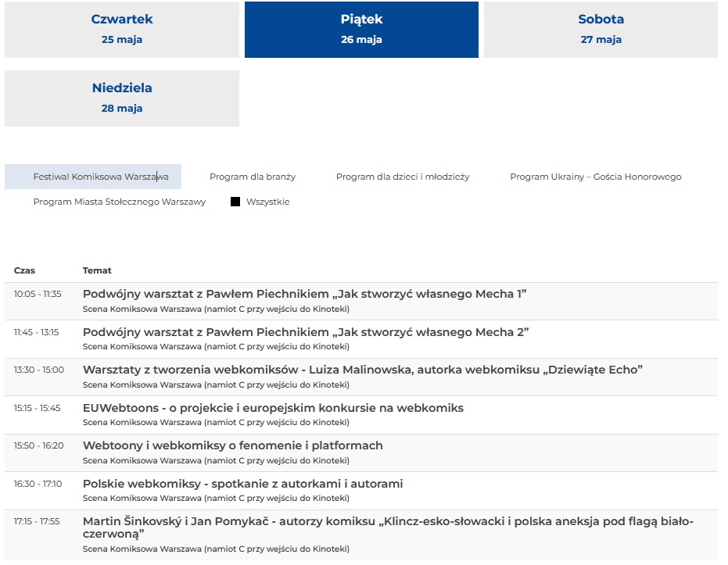This screenshot has width=728, height=565.
Task: Show Program dla dzieci i młodzieży
Action: coord(403,177)
